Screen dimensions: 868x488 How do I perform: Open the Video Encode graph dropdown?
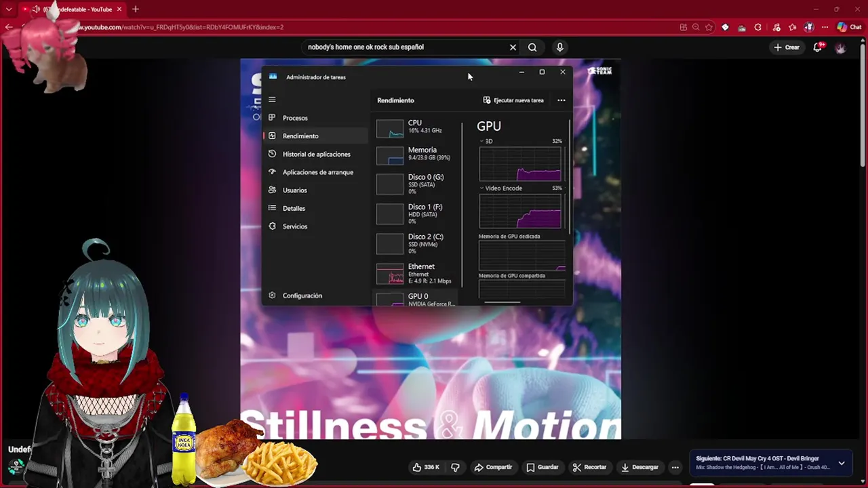coord(501,188)
